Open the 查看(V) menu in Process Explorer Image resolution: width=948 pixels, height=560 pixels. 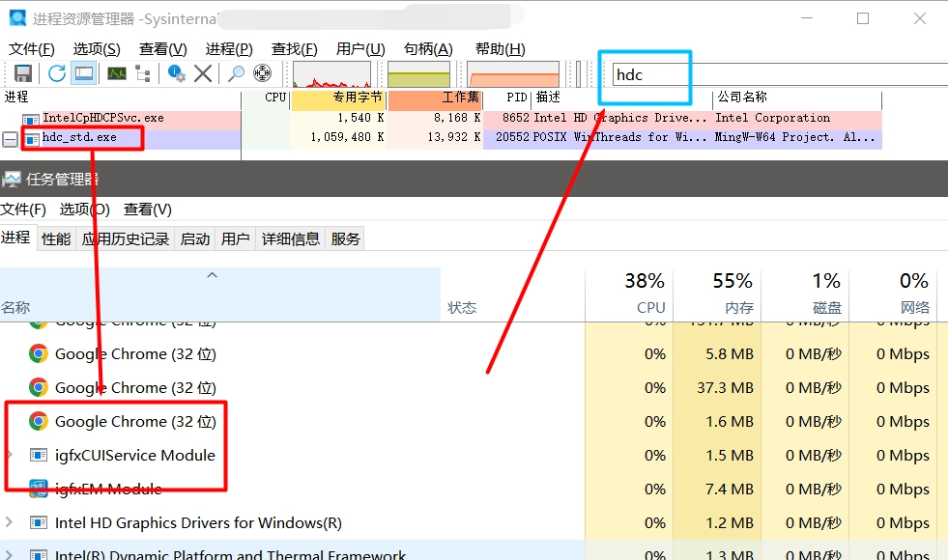pos(162,49)
